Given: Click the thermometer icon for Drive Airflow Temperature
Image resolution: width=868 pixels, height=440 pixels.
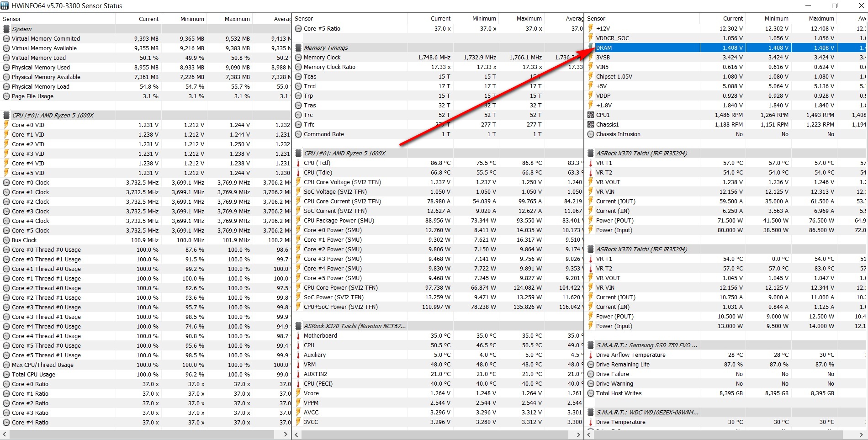Looking at the screenshot, I should click(x=591, y=355).
